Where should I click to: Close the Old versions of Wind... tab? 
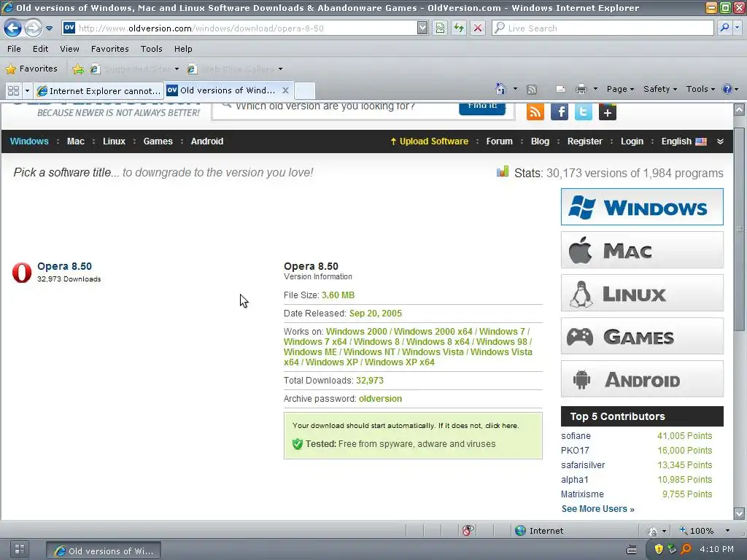coord(285,90)
